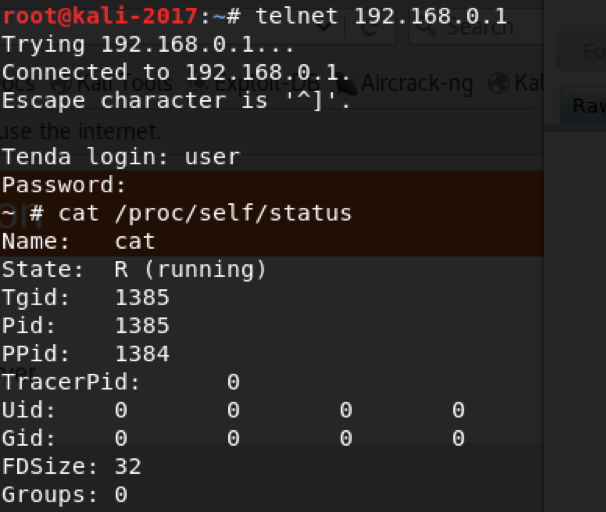Click the globe icon before the Kal bookmark
Screen dimensions: 606x512
pyautogui.click(x=499, y=83)
